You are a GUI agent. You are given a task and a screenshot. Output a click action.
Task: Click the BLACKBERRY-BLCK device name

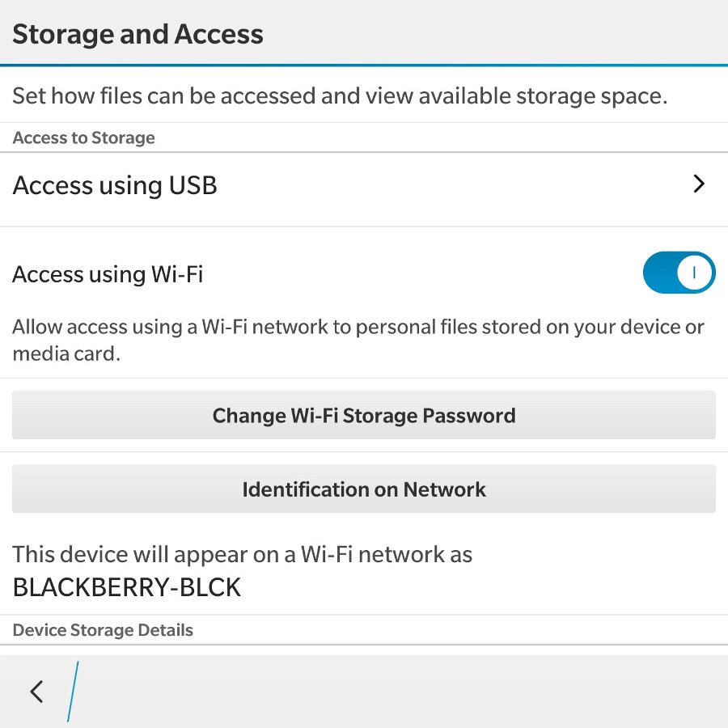127,587
